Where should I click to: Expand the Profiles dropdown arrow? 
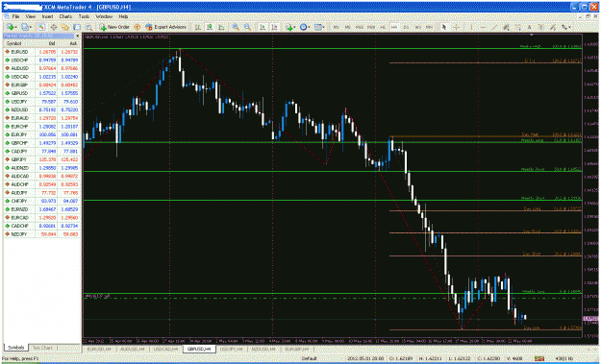tap(31, 27)
